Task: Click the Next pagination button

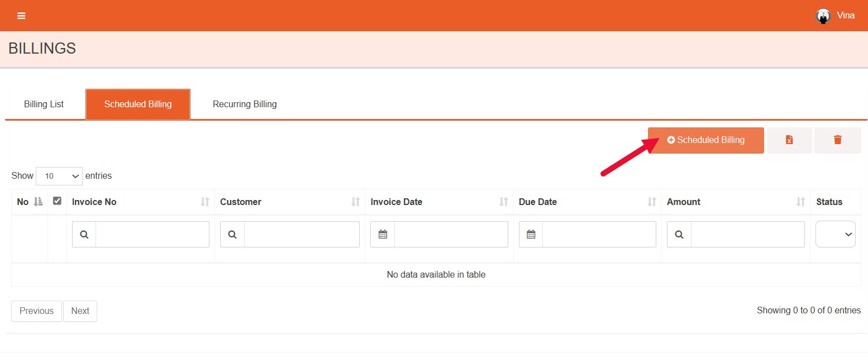Action: [80, 311]
